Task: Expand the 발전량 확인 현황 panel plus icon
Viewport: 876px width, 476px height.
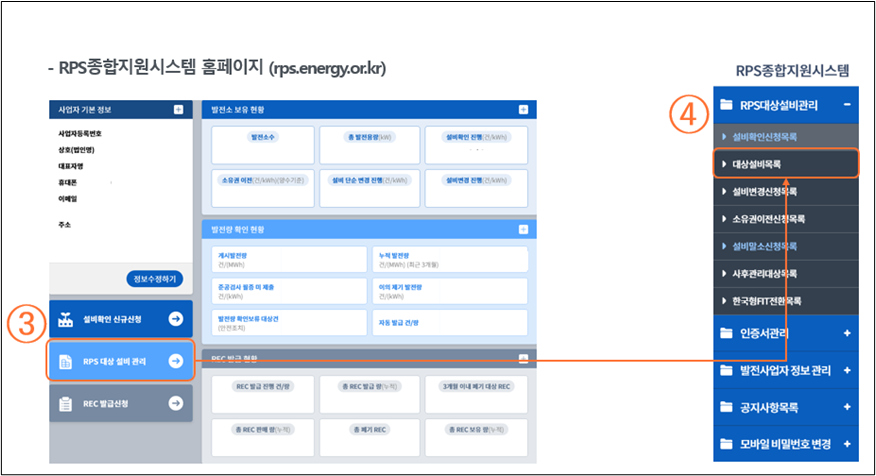Action: tap(523, 229)
